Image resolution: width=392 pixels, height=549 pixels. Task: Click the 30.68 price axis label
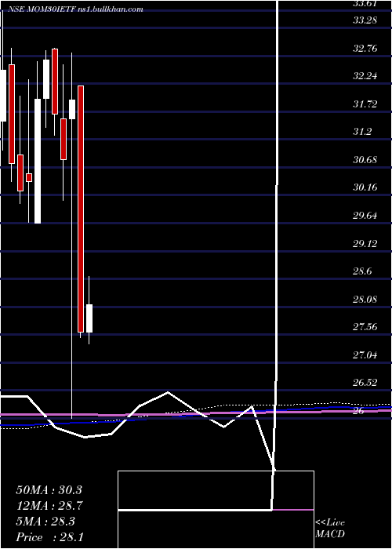tap(365, 160)
